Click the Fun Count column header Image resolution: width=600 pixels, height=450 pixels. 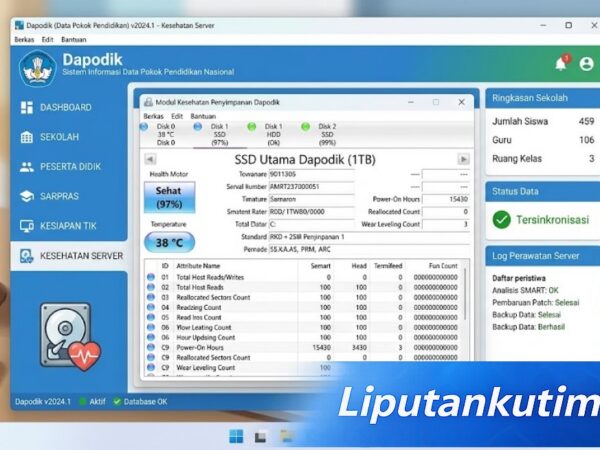[x=443, y=266]
